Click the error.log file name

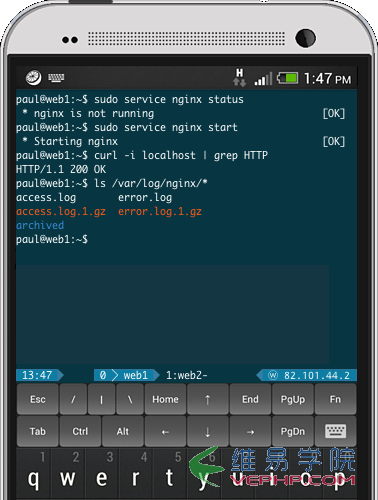pyautogui.click(x=145, y=198)
